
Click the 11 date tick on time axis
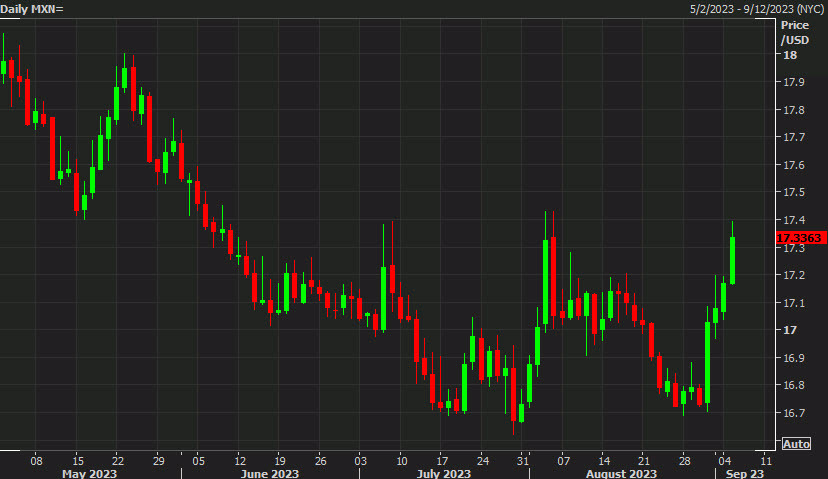766,461
